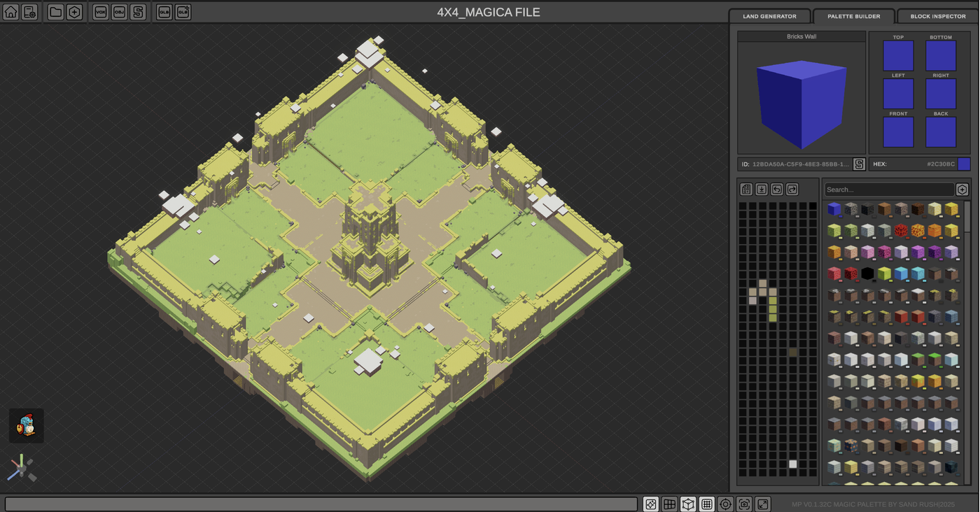Click the VOX export button

[x=101, y=12]
